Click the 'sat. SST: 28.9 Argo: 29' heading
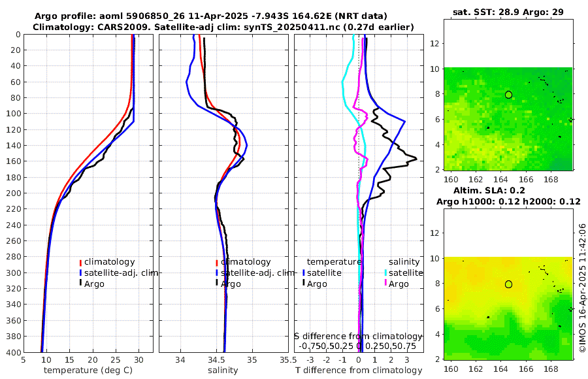This screenshot has height=379, width=588. click(x=508, y=12)
